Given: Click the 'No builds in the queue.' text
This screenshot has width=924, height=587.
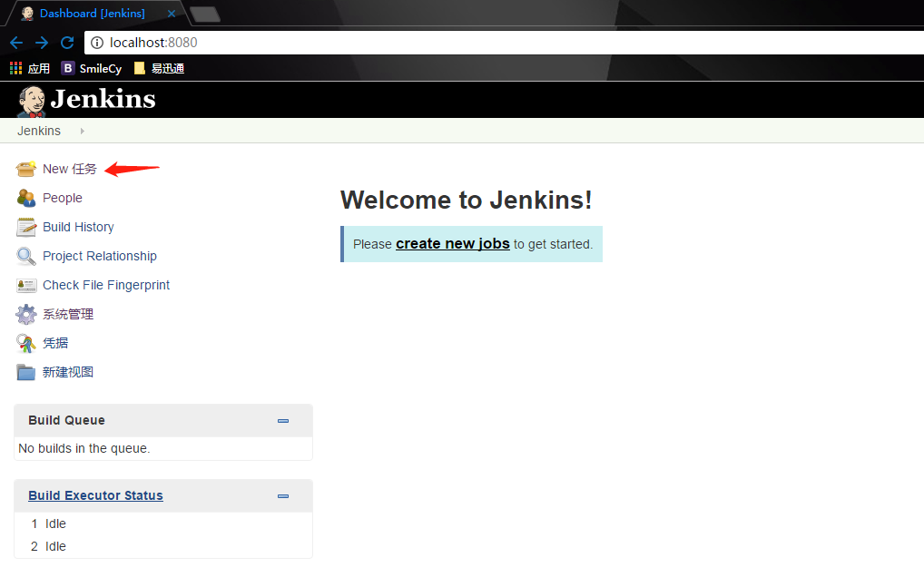Looking at the screenshot, I should point(84,448).
